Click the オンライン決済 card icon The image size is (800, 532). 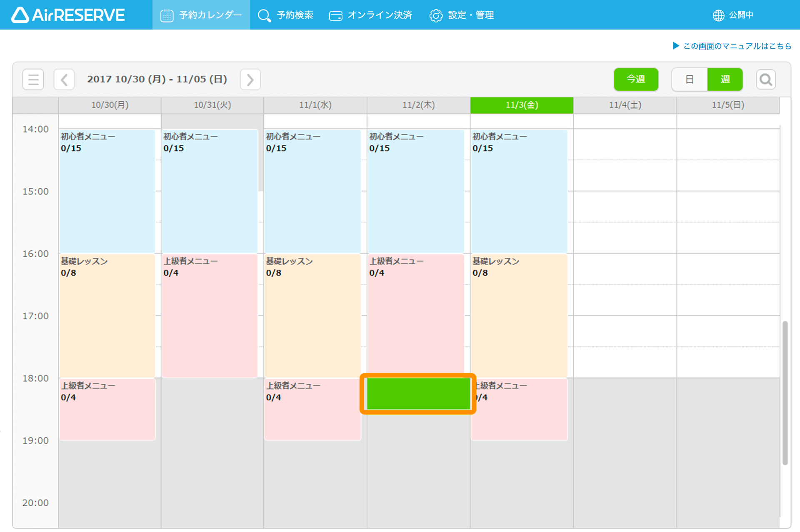[x=335, y=16]
